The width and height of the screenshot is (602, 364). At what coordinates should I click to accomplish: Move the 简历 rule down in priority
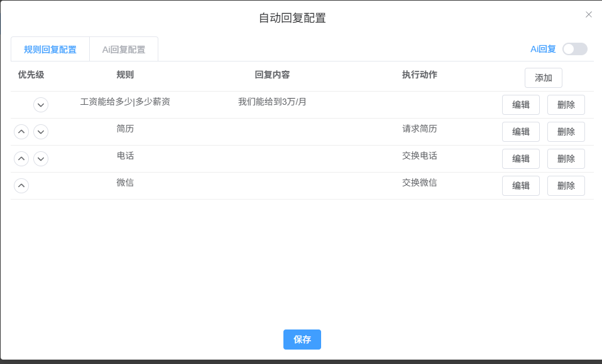point(41,132)
